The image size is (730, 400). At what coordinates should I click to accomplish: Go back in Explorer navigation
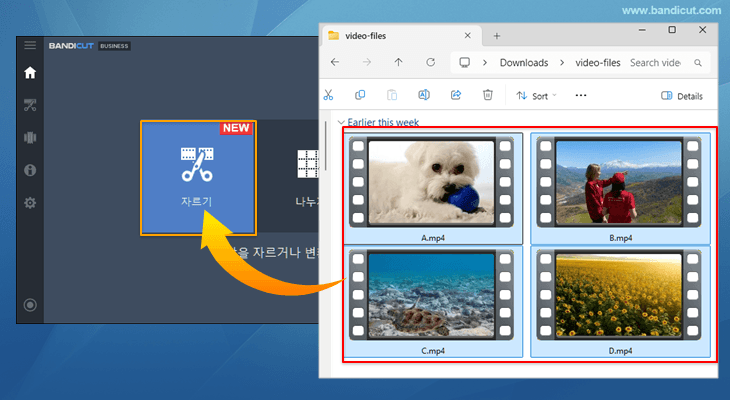click(335, 62)
